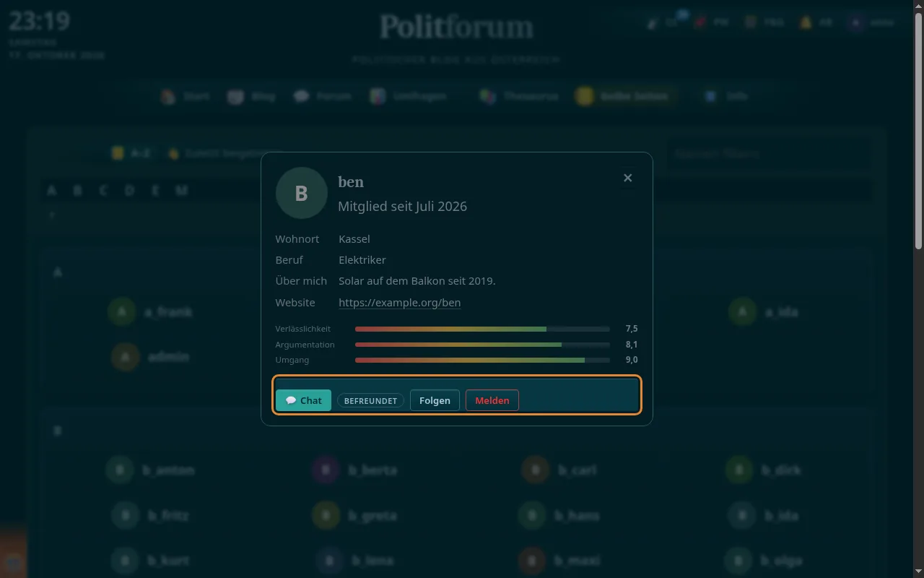
Task: Open a_frank's avatar in the member list
Action: pyautogui.click(x=121, y=312)
